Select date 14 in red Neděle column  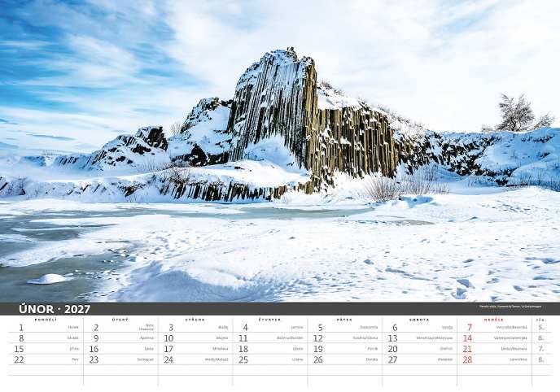[x=468, y=338]
